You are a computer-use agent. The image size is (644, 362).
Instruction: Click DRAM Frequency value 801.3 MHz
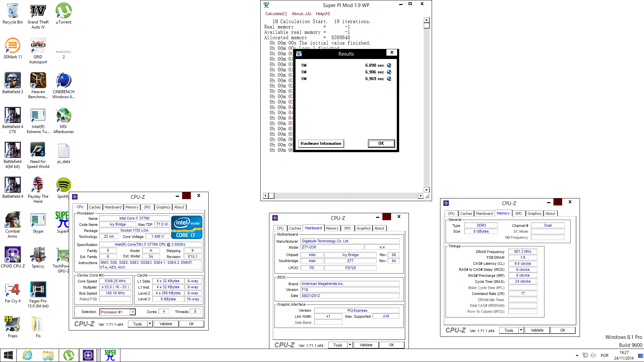point(523,251)
